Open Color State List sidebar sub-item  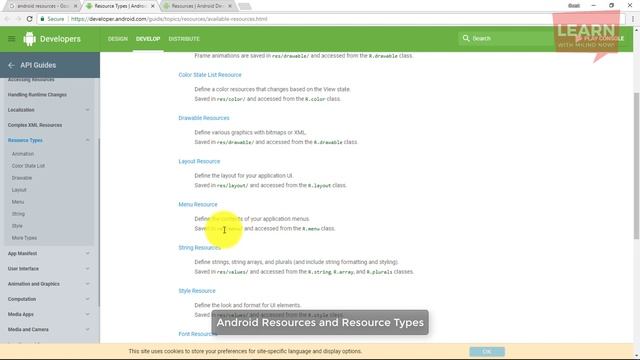28,166
